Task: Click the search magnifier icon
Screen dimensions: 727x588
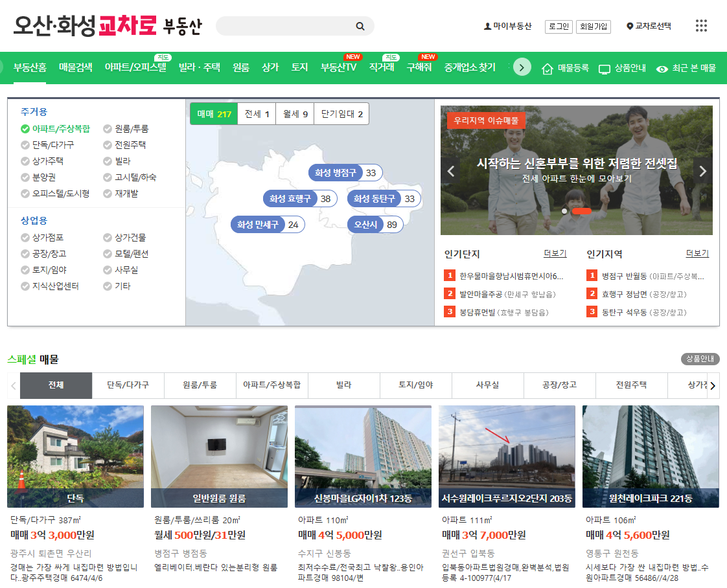Action: [x=360, y=26]
